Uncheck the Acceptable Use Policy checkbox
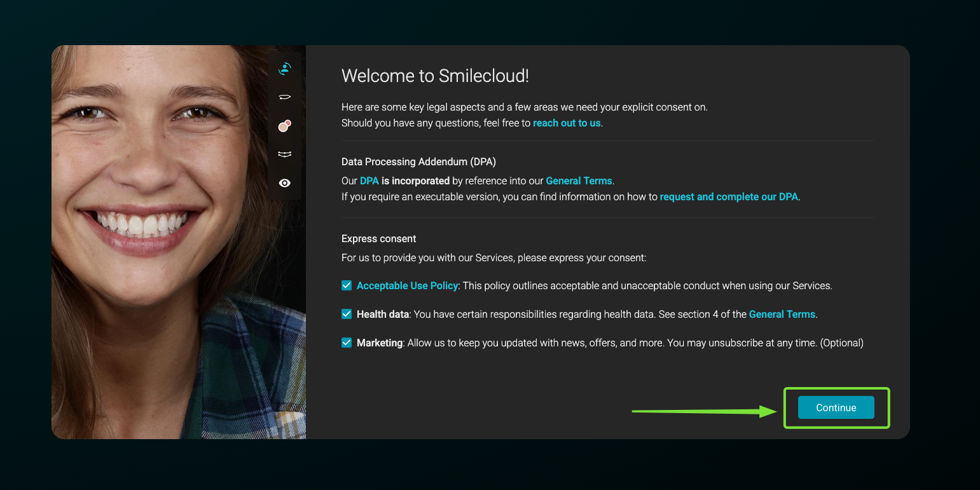Viewport: 980px width, 490px height. [x=347, y=286]
